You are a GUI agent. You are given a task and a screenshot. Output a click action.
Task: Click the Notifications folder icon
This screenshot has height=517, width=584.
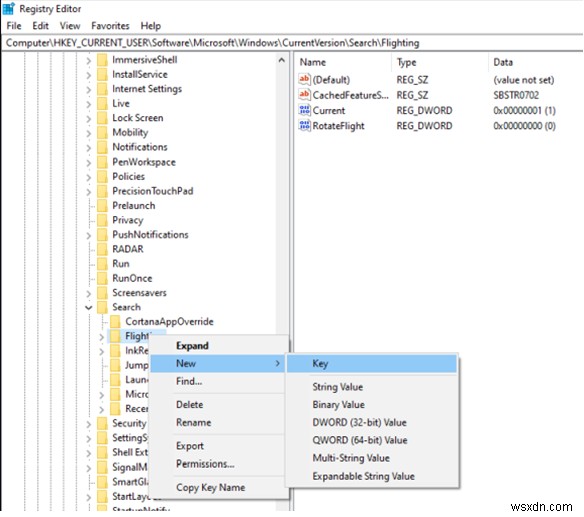click(102, 147)
